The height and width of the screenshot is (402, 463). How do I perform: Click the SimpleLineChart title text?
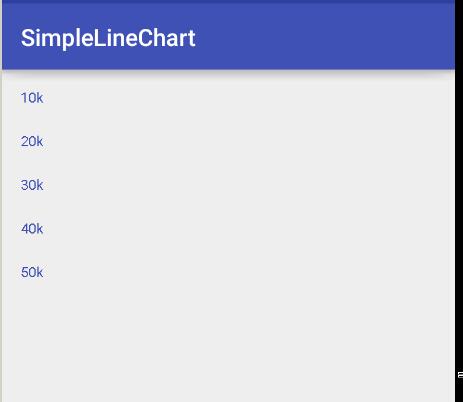[108, 39]
